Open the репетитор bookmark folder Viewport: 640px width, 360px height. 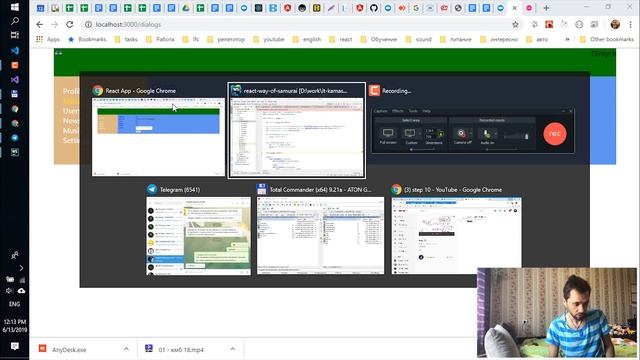point(226,39)
